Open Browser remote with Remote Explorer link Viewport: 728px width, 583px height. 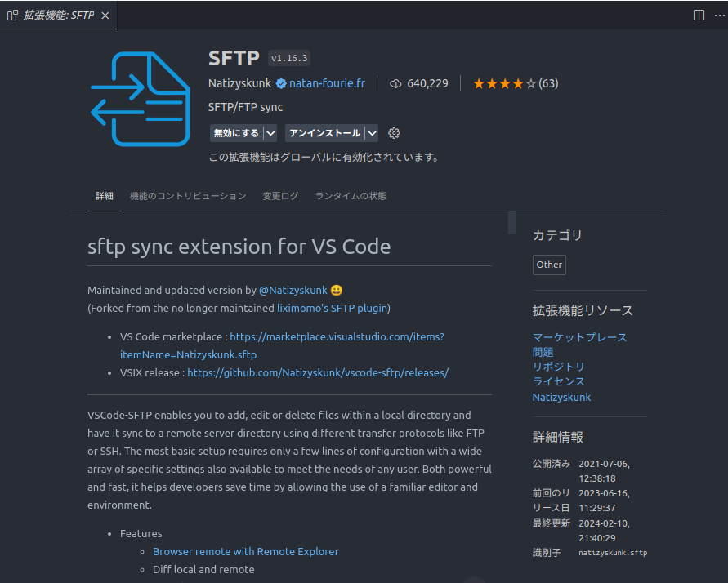pyautogui.click(x=246, y=551)
